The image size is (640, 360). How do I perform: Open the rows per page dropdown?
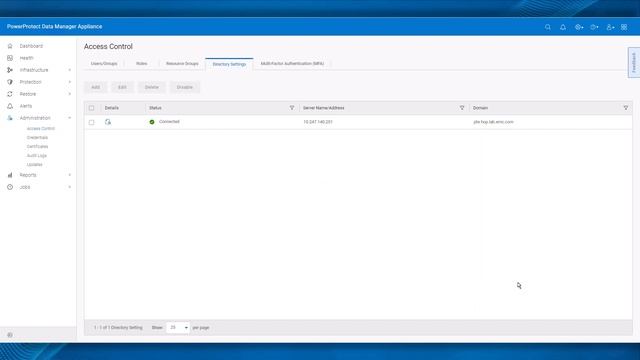tap(178, 327)
